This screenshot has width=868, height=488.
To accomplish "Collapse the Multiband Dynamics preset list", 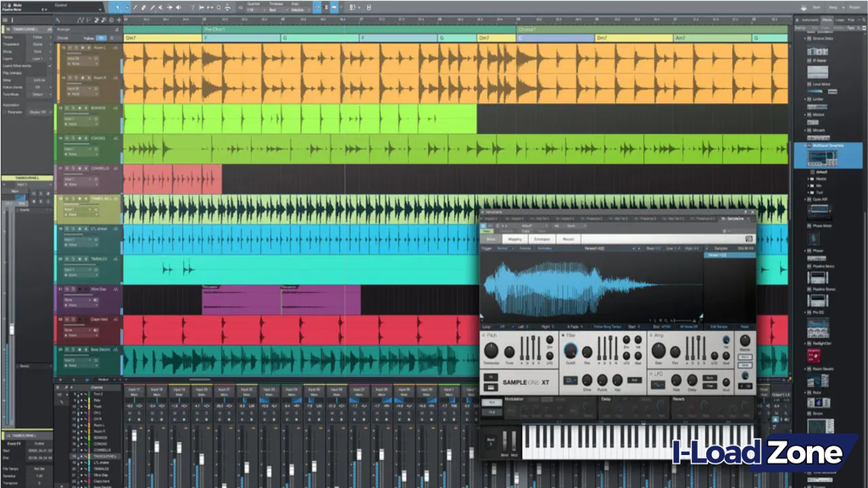I will 805,146.
